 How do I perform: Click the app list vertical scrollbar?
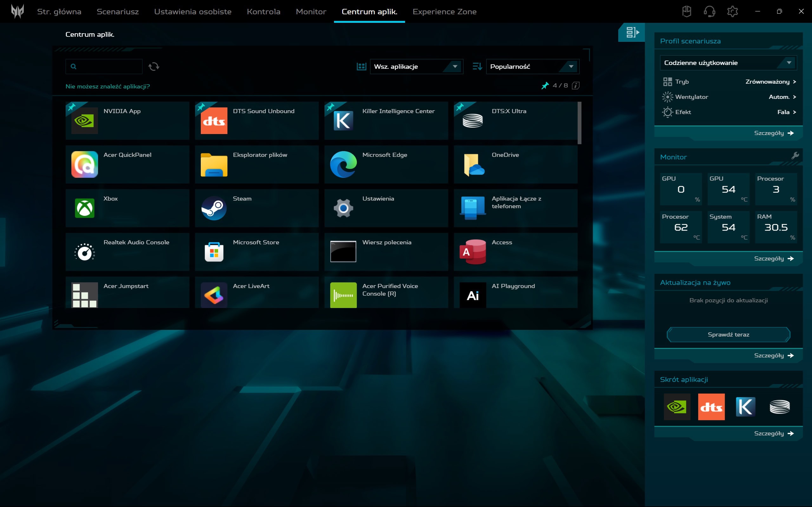579,123
